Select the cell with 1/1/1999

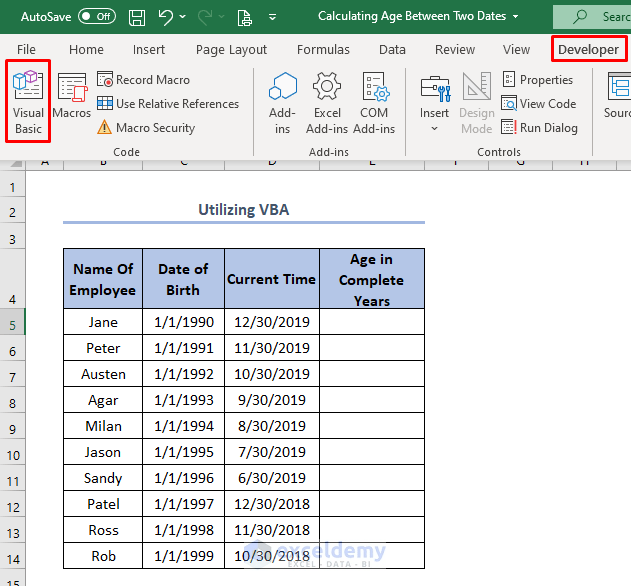pos(184,556)
